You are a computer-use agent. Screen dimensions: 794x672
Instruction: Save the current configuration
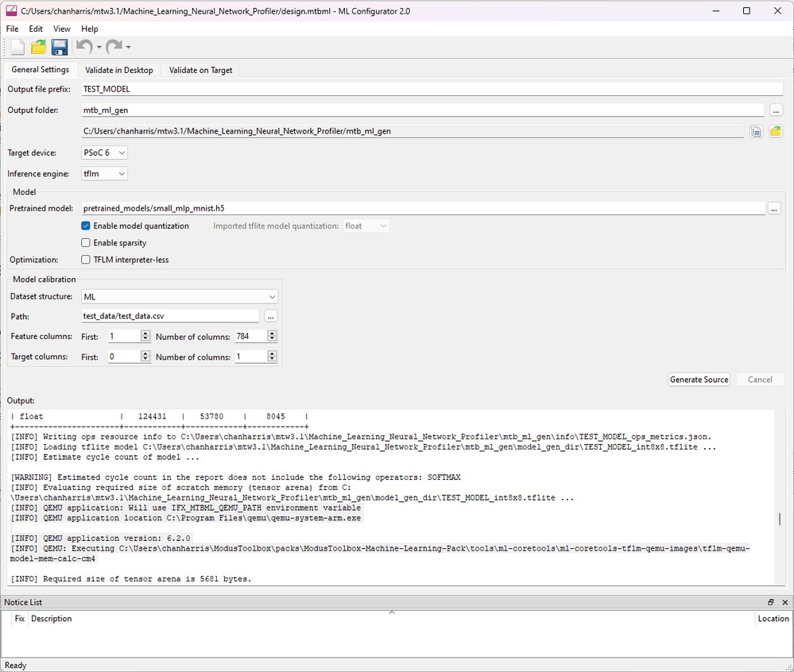[x=59, y=47]
